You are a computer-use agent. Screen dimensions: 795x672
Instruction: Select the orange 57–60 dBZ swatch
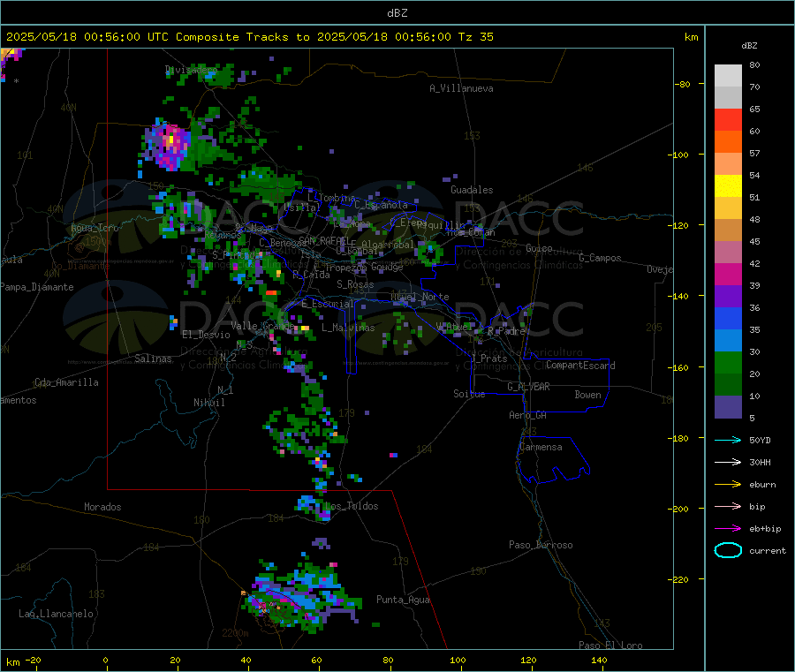click(728, 142)
